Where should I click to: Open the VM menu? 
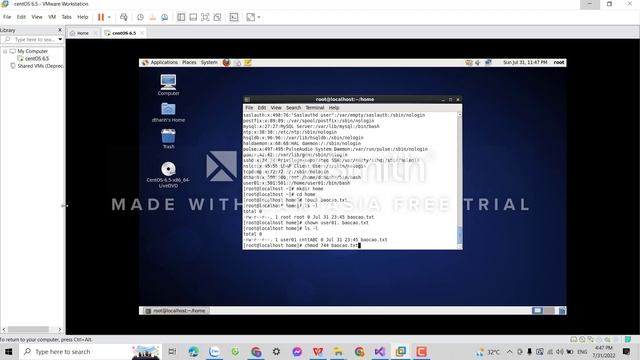[52, 17]
